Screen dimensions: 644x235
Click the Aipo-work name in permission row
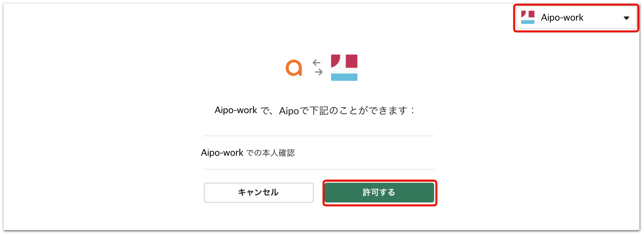[222, 153]
